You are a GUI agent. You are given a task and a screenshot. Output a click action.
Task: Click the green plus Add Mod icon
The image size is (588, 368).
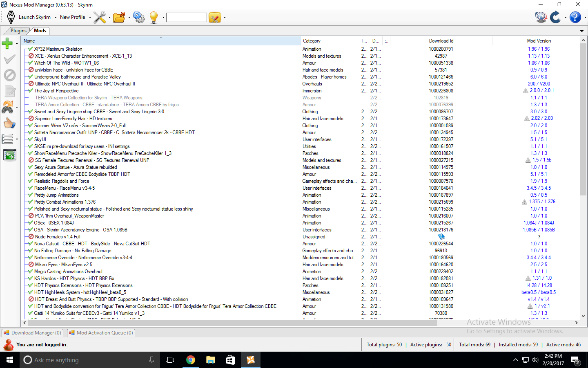[x=7, y=43]
